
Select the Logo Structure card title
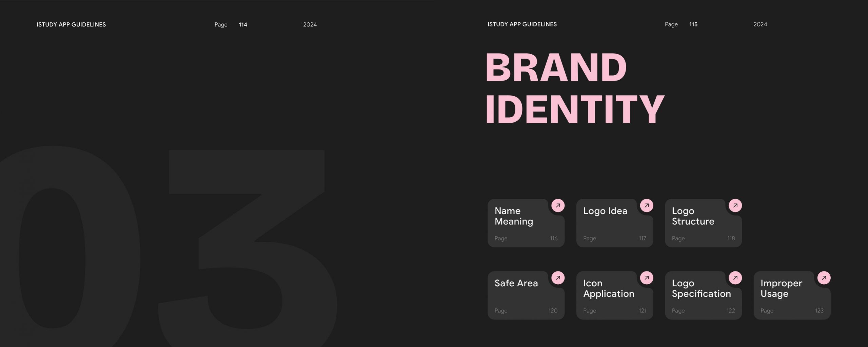[x=693, y=216]
